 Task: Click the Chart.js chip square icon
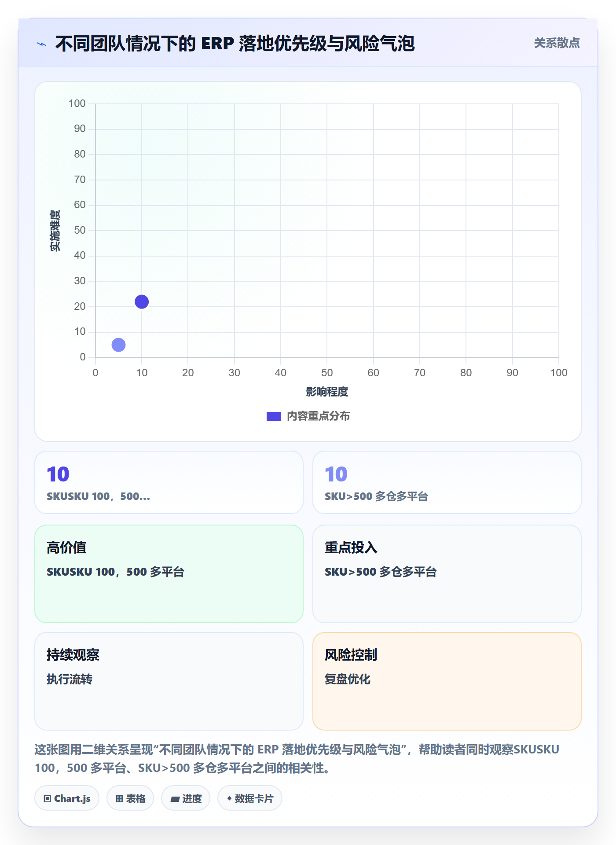click(48, 799)
